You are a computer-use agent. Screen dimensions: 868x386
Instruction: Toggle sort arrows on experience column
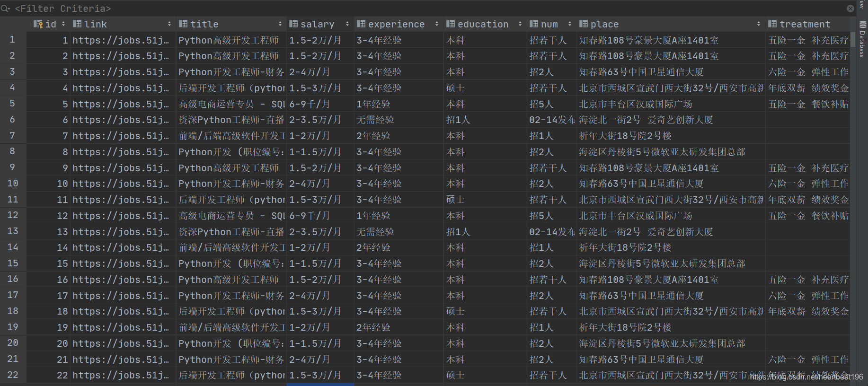(x=436, y=24)
